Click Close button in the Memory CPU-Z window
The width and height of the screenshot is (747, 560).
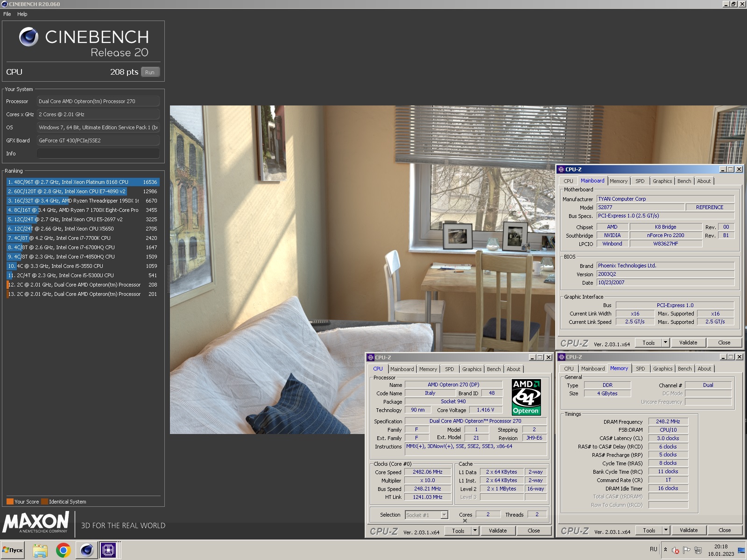pos(725,530)
